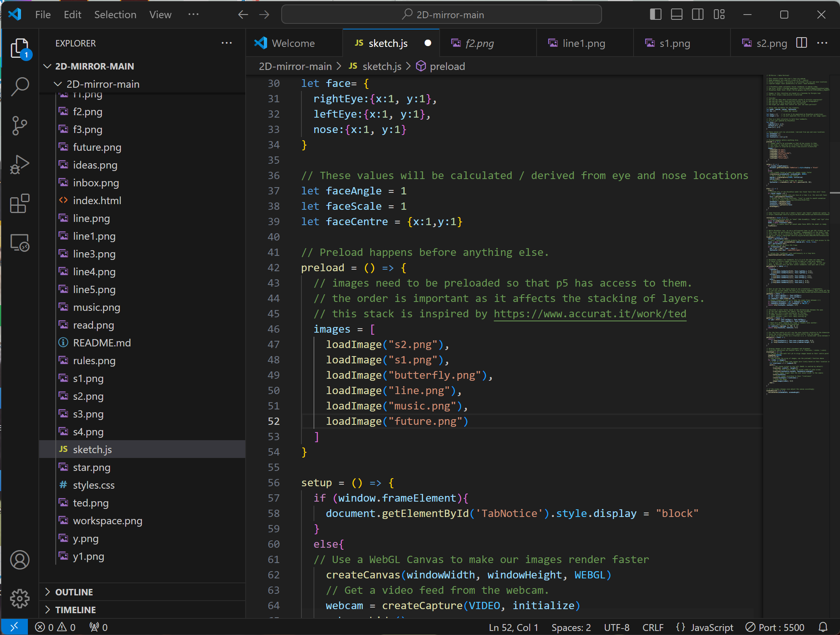This screenshot has width=840, height=635.
Task: Click the Port : 5500 status button
Action: pyautogui.click(x=775, y=627)
